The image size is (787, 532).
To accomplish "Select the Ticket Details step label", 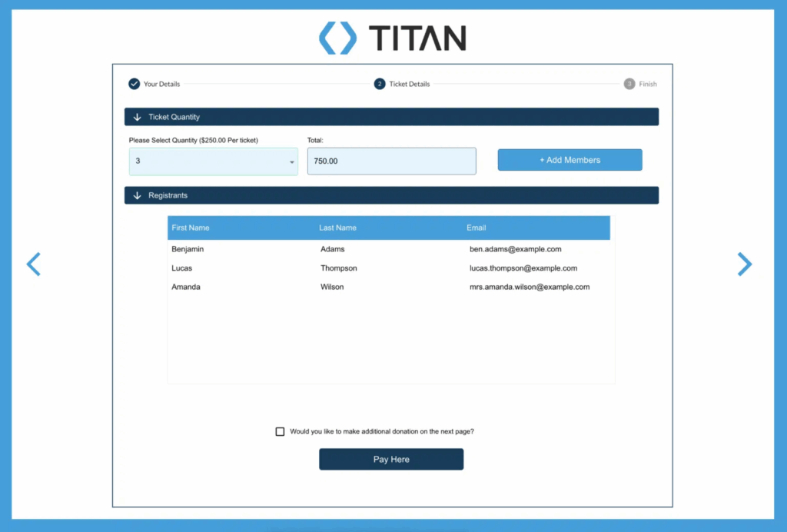I will pos(409,84).
